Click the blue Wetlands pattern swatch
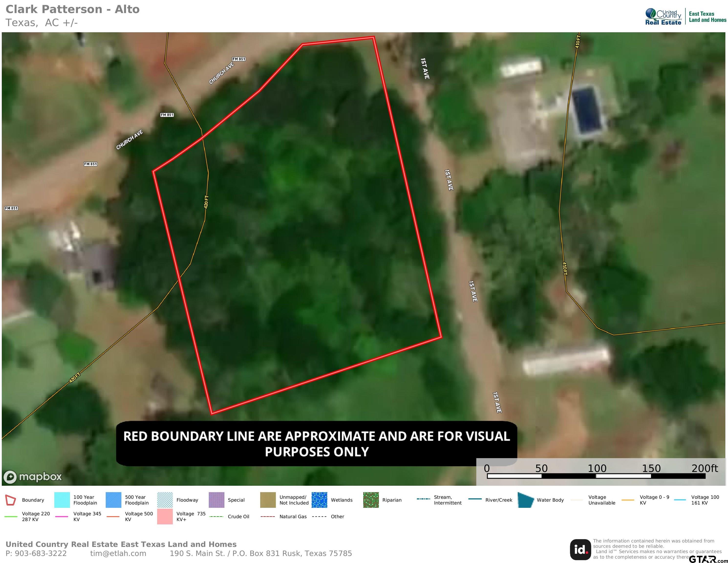 click(319, 500)
